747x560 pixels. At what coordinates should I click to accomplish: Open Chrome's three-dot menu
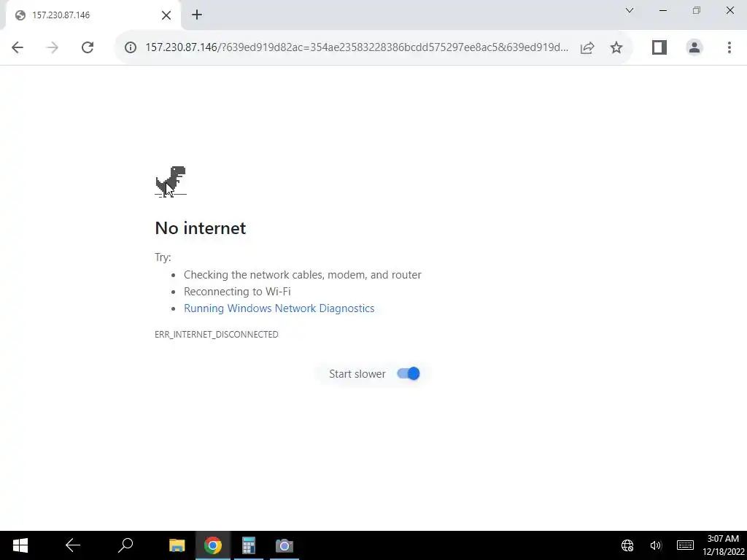[x=729, y=47]
